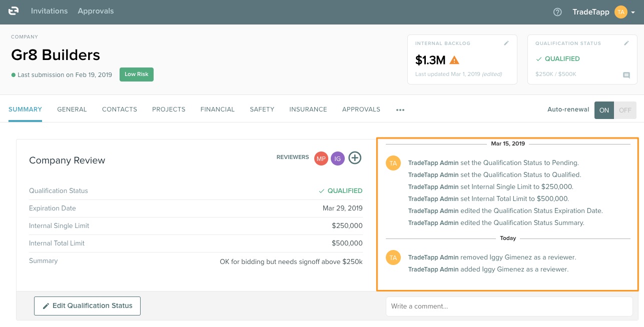The width and height of the screenshot is (644, 327).
Task: Turn Auto-renewal ON
Action: click(604, 110)
